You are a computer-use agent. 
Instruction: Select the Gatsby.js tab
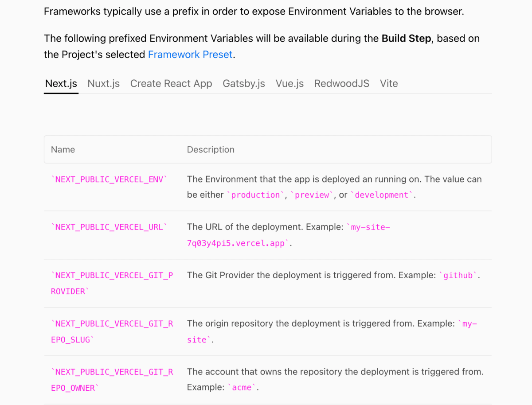point(244,84)
